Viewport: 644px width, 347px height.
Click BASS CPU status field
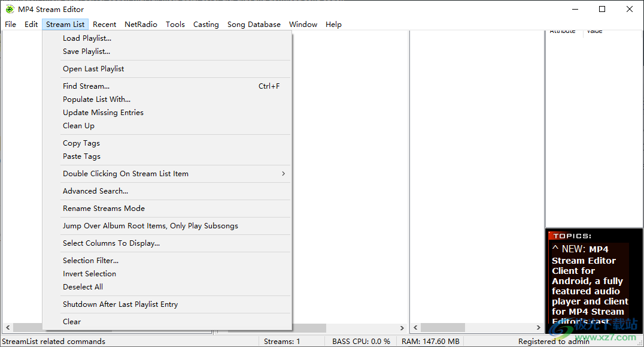coord(361,341)
